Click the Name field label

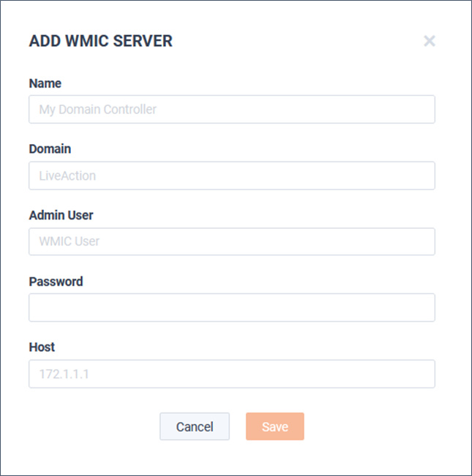pyautogui.click(x=45, y=83)
